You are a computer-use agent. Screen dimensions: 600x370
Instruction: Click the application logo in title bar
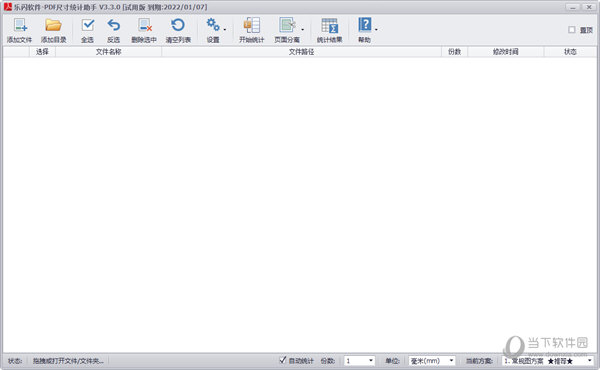8,7
